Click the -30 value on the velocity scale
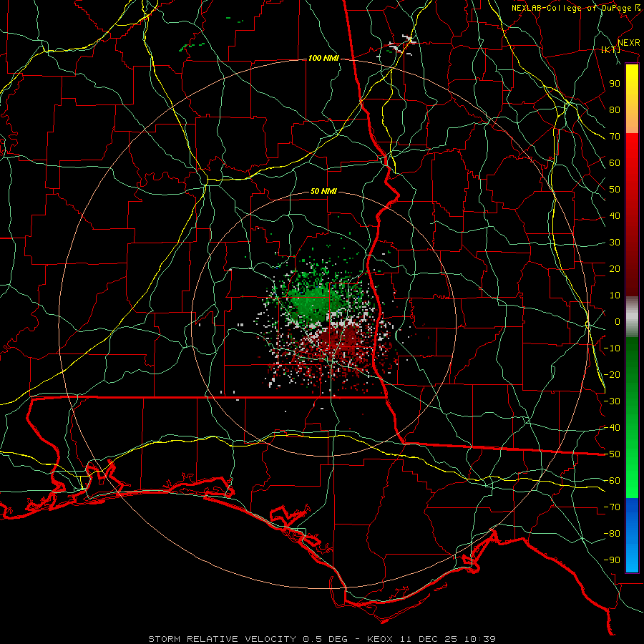The height and width of the screenshot is (644, 644). 612,401
